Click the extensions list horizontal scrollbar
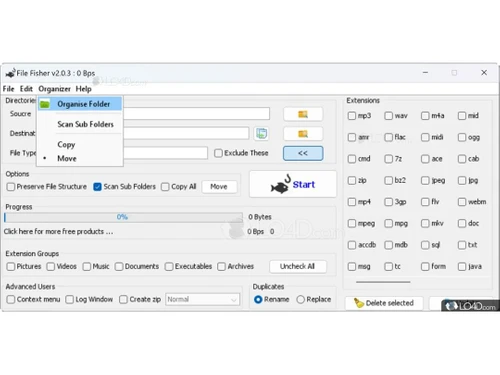500x375 pixels. (x=383, y=282)
